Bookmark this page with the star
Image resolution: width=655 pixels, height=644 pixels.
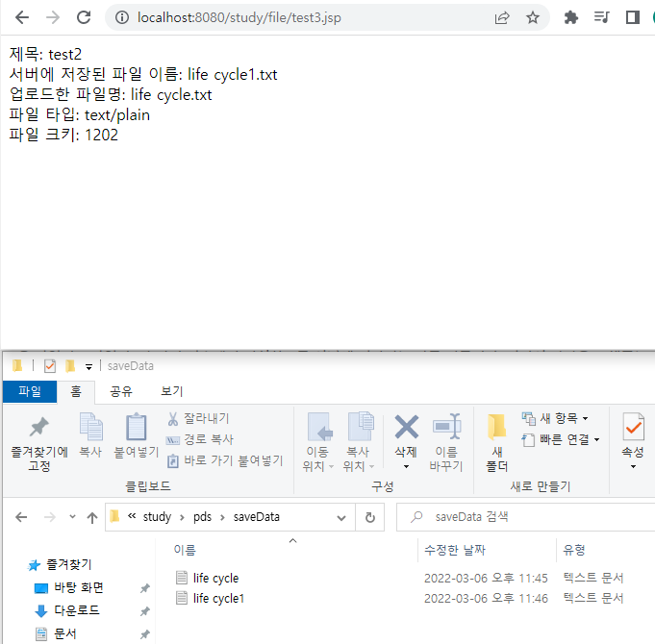(x=532, y=17)
